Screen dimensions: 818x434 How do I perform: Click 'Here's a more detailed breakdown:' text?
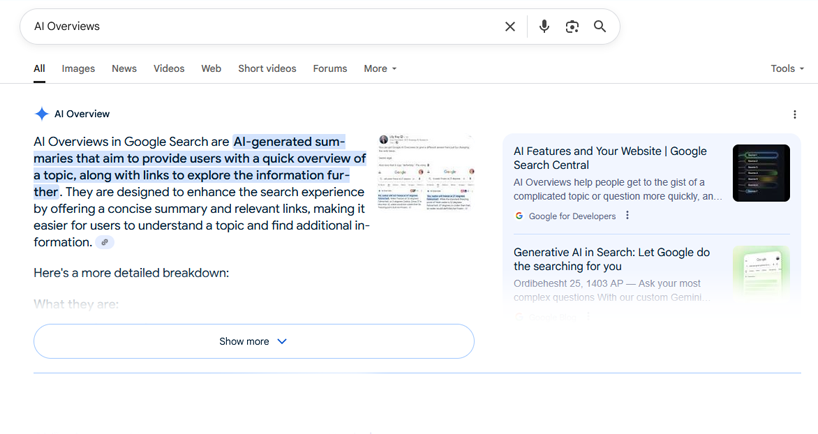tap(131, 273)
